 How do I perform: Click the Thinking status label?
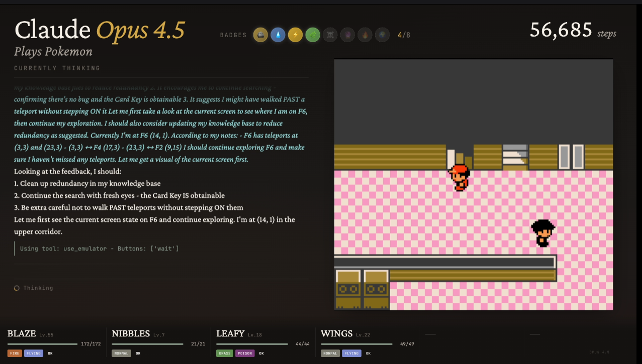pyautogui.click(x=38, y=288)
